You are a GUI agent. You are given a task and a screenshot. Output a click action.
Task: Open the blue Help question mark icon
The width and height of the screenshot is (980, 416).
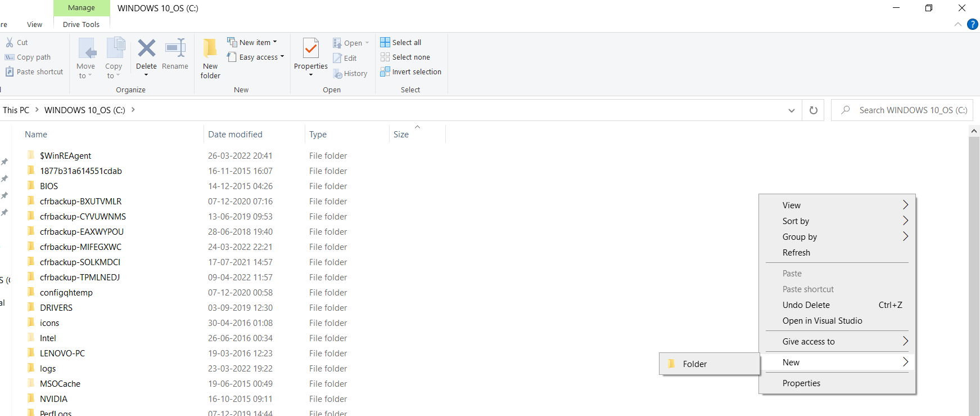click(972, 24)
